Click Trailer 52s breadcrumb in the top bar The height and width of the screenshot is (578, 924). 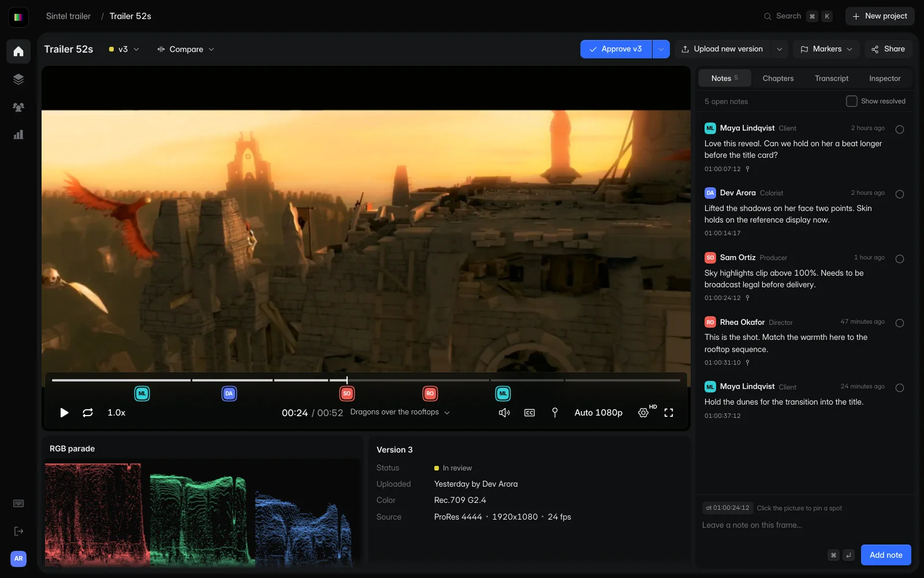(x=131, y=16)
